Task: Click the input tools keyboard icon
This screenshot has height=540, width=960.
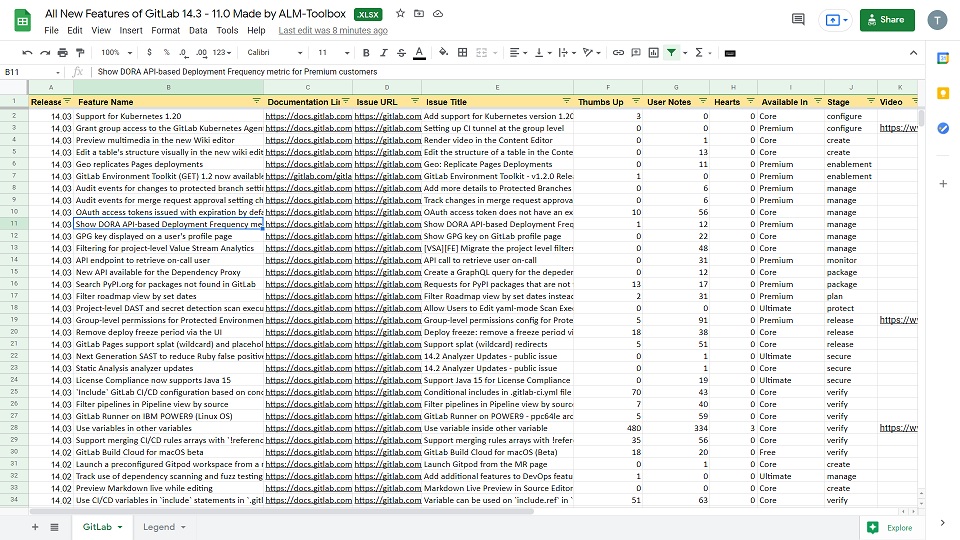Action: tap(730, 53)
